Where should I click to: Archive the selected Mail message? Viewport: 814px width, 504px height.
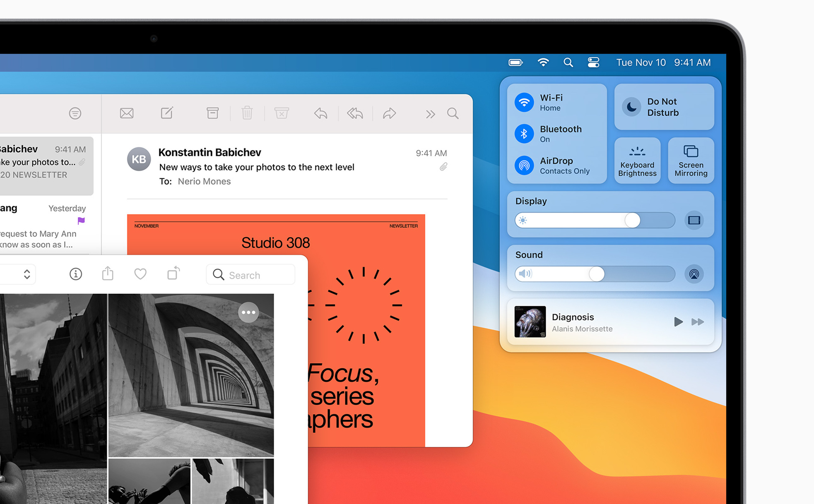point(212,113)
